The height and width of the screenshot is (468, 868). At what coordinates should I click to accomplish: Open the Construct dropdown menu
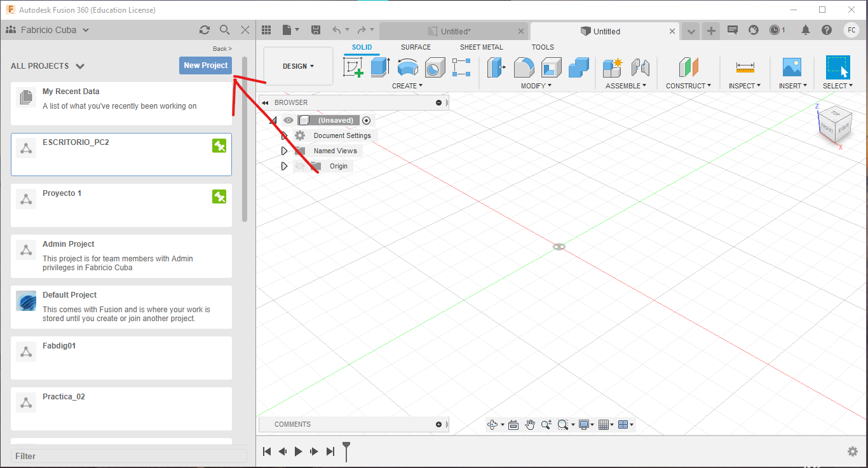tap(689, 86)
